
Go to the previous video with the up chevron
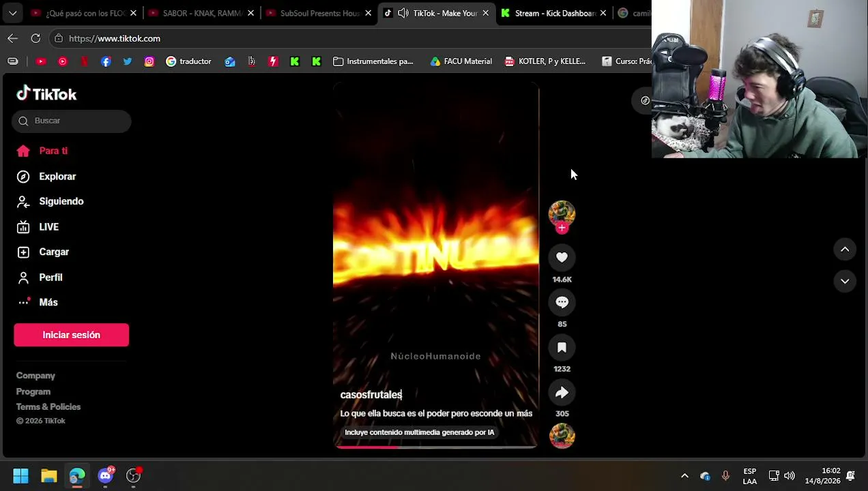[x=845, y=250]
